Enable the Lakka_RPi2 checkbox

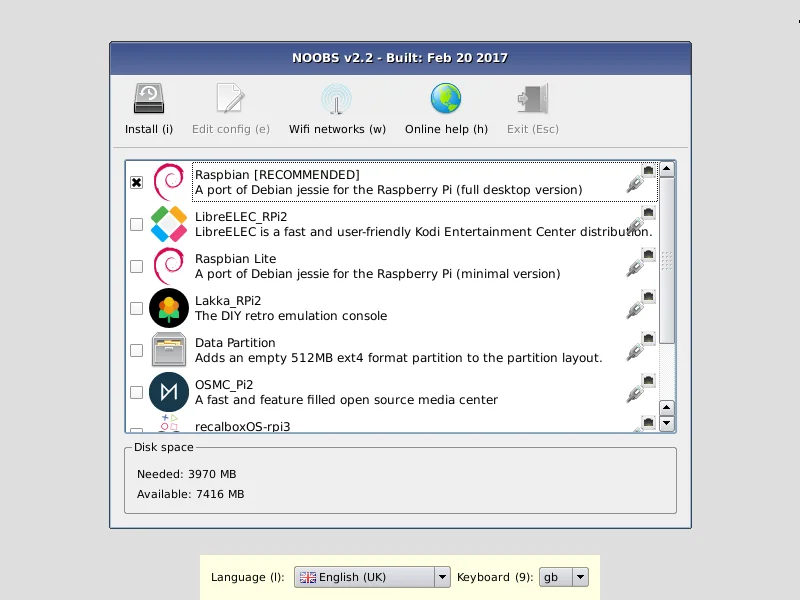(136, 308)
